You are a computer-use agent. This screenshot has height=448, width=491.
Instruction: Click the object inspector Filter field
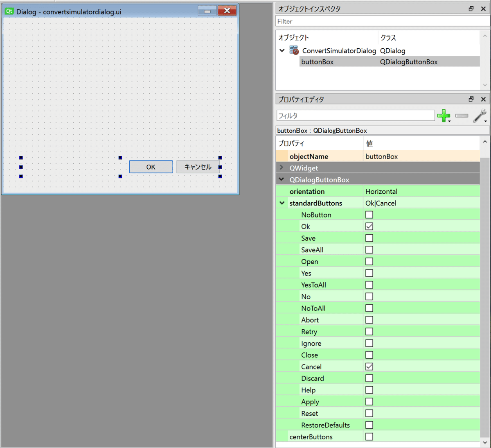click(383, 21)
